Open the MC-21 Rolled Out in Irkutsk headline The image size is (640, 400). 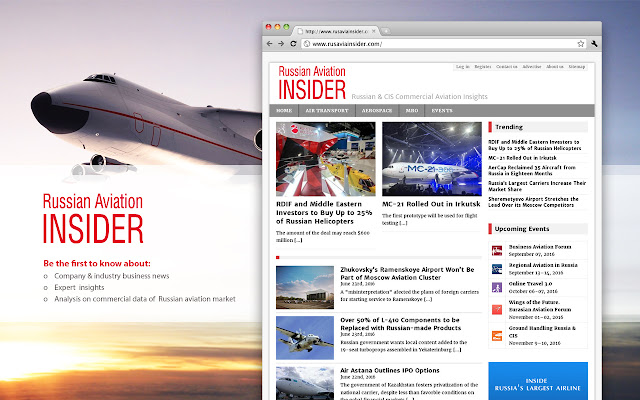pyautogui.click(x=431, y=204)
